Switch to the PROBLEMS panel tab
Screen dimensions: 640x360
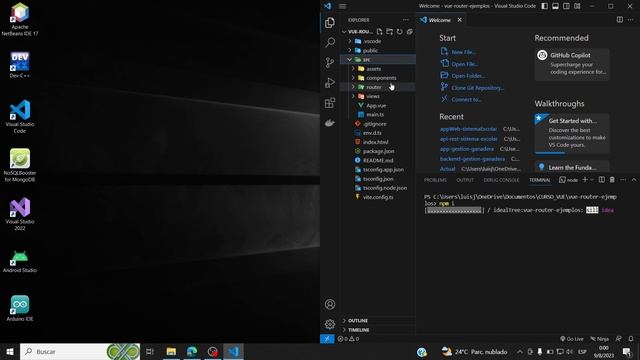(x=435, y=180)
